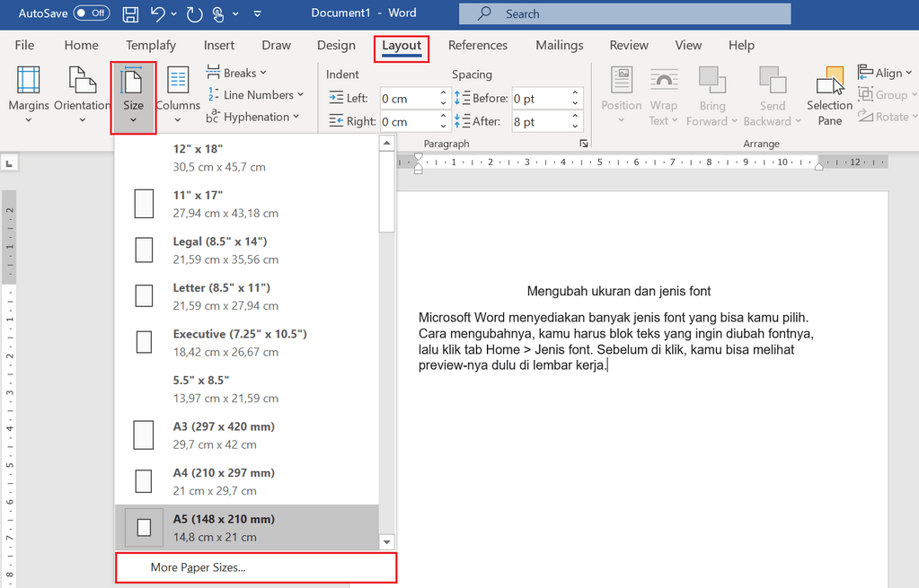Click the Undo arrow icon

158,14
